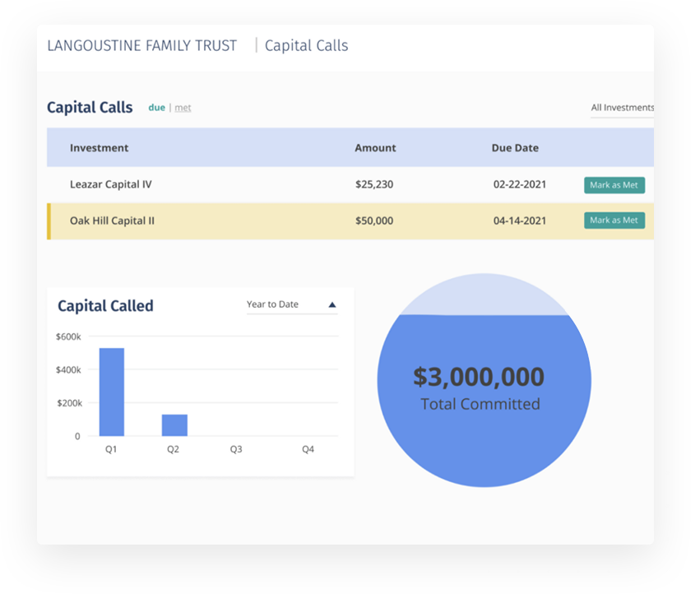Click the $200k axis label
The height and width of the screenshot is (594, 700).
[69, 403]
